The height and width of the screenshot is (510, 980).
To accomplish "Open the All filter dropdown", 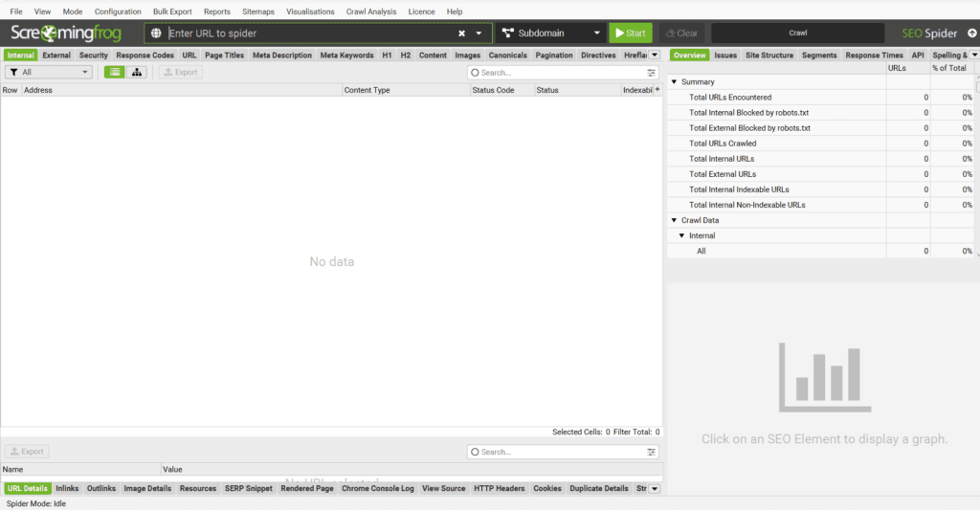I will [x=48, y=72].
